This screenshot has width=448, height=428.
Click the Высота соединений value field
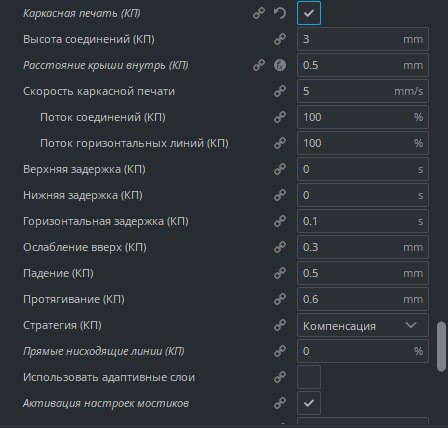[x=363, y=39]
